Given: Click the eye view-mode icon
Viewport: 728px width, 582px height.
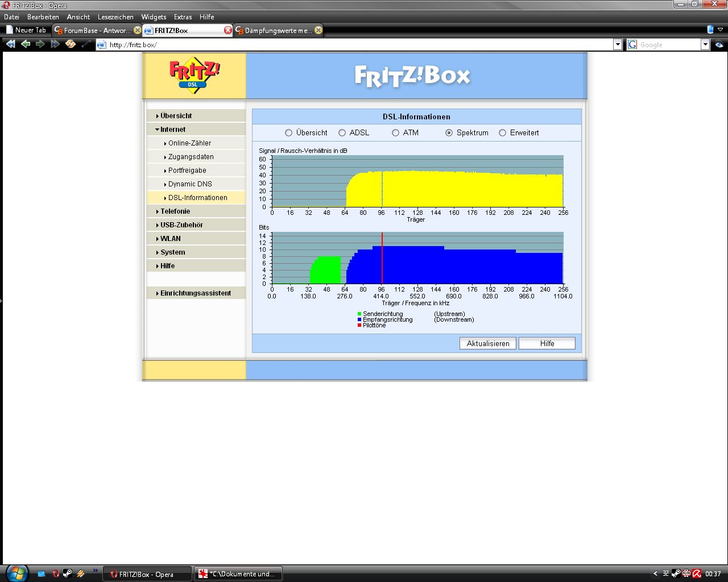Looking at the screenshot, I should 719,44.
